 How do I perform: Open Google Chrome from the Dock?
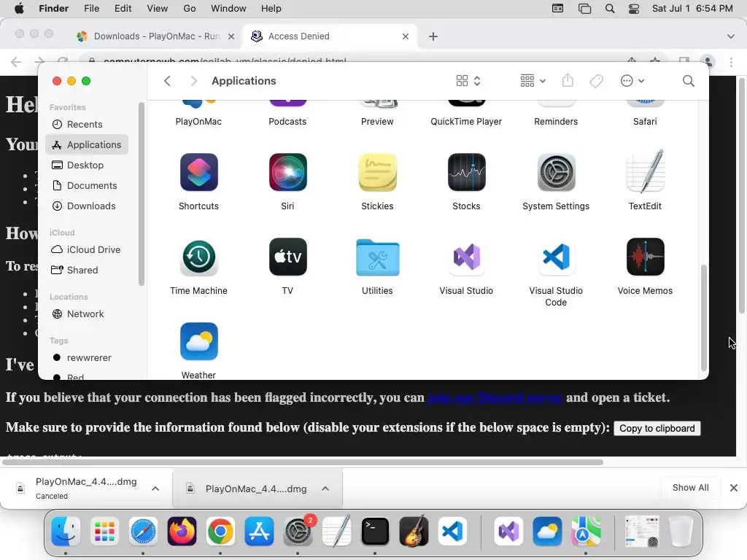tap(220, 532)
